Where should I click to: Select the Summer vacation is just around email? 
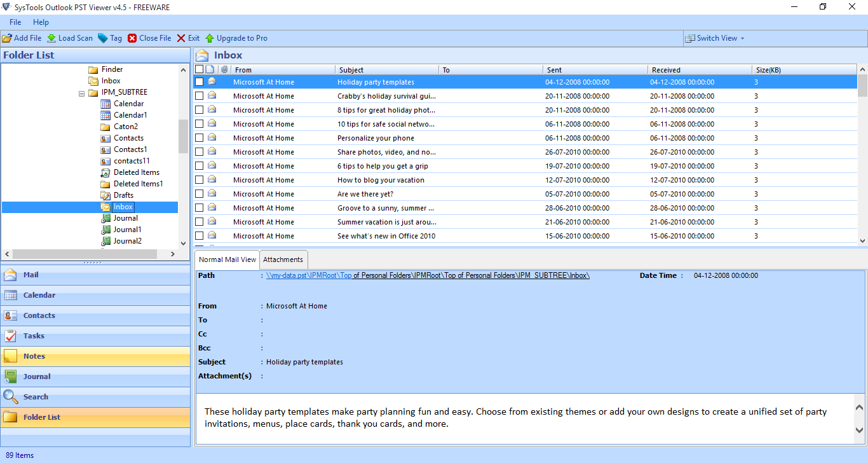tap(526, 222)
